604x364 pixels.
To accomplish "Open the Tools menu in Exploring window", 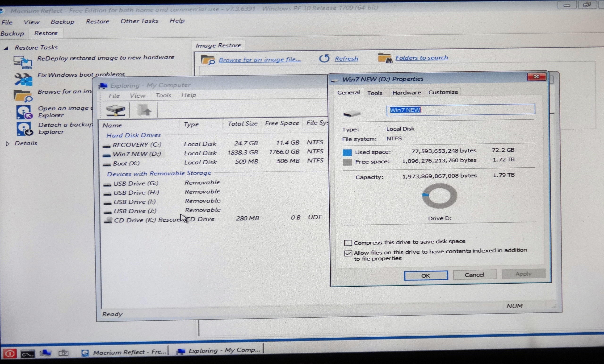I will click(163, 95).
